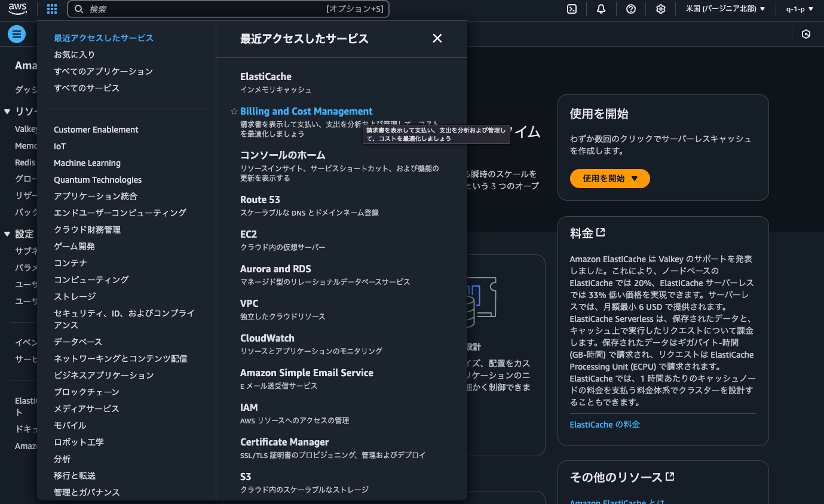Open S3 service link

coord(246,477)
